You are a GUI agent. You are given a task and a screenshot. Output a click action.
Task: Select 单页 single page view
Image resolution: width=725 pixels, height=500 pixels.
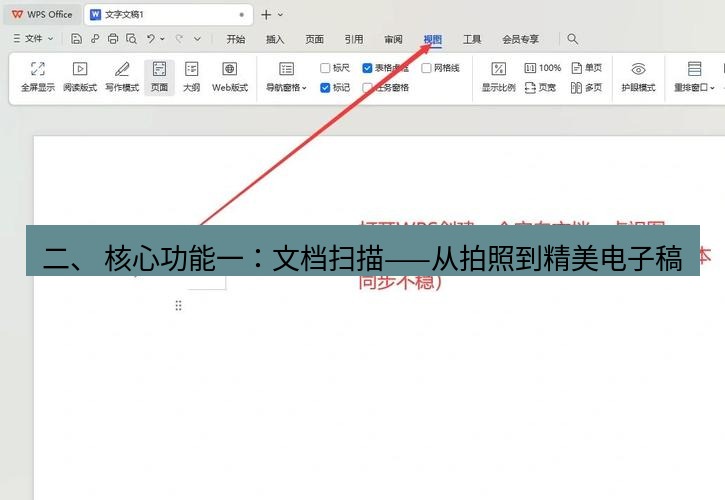pyautogui.click(x=587, y=68)
